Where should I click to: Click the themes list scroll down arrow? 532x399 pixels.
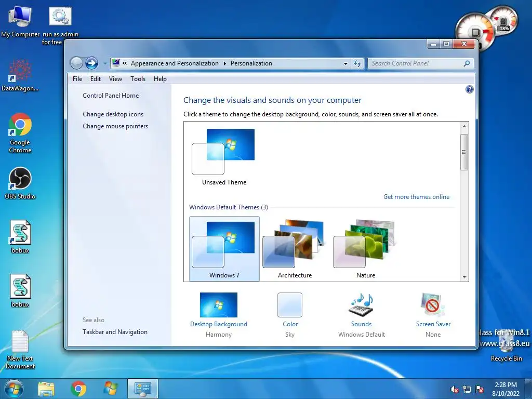click(x=464, y=277)
